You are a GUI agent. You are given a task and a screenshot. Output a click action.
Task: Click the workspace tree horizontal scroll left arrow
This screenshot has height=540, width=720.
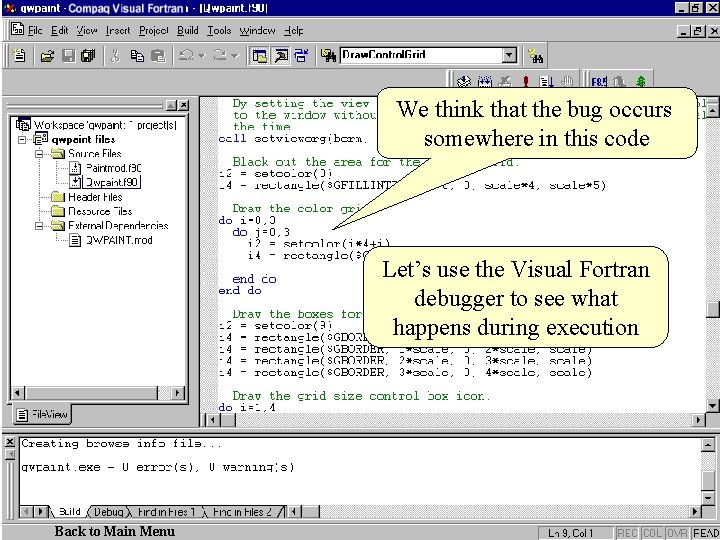pyautogui.click(x=18, y=393)
